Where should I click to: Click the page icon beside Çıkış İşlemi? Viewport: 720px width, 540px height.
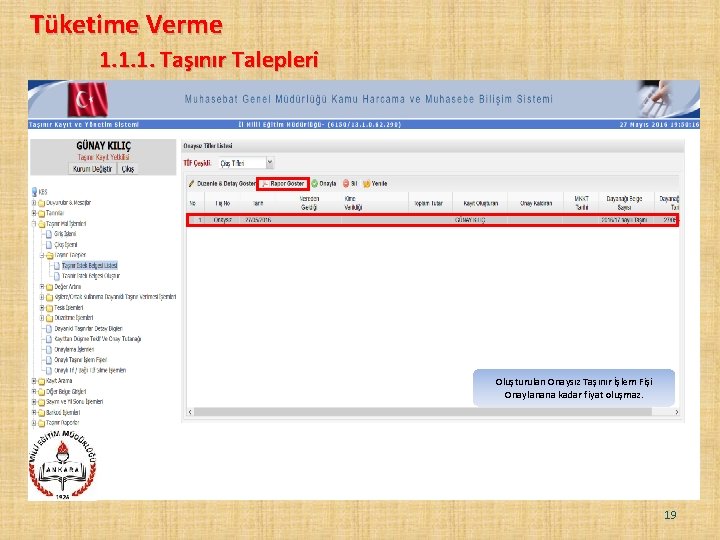coord(49,245)
